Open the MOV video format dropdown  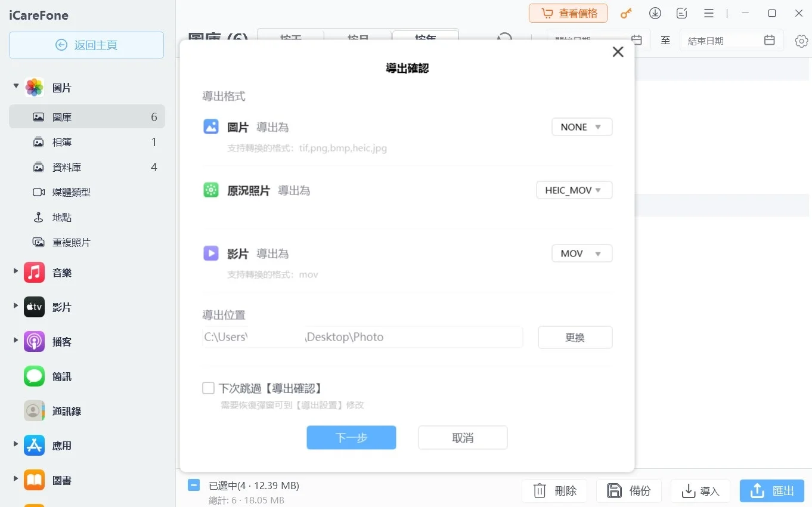pyautogui.click(x=581, y=253)
